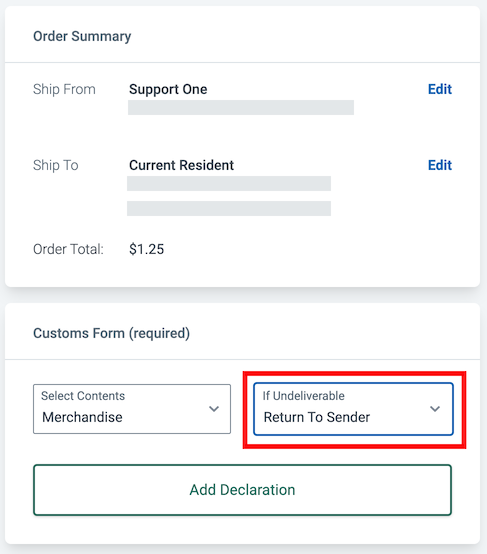Click the $1.25 order total amount
Viewport: 487px width, 554px height.
pos(146,249)
